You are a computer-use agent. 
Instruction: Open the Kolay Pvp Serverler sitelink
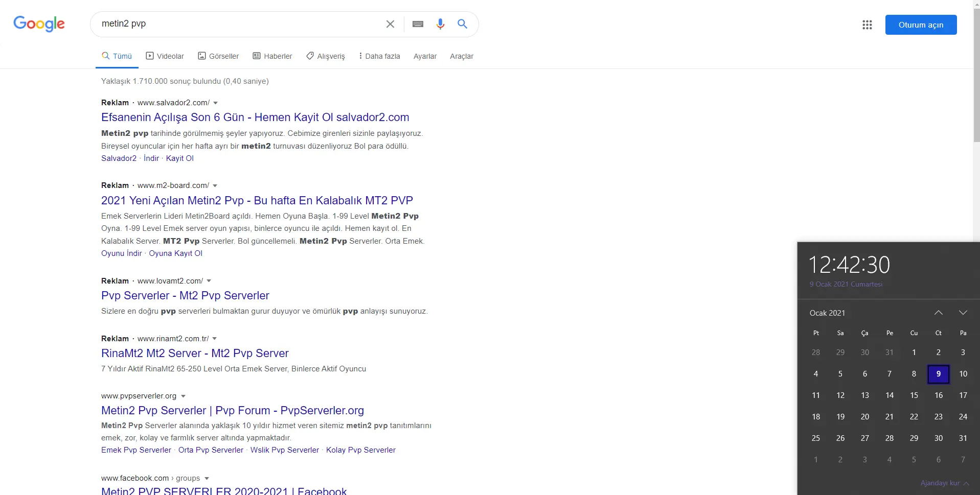(x=361, y=450)
